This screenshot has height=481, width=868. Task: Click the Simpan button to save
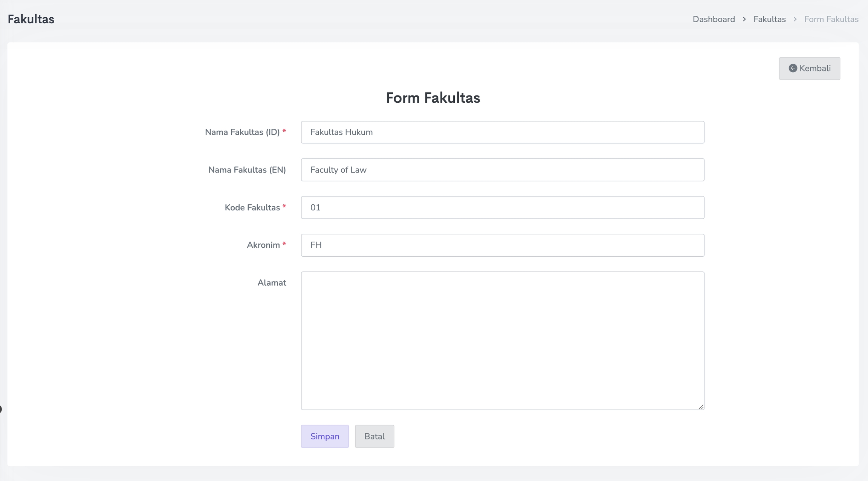[x=324, y=436]
